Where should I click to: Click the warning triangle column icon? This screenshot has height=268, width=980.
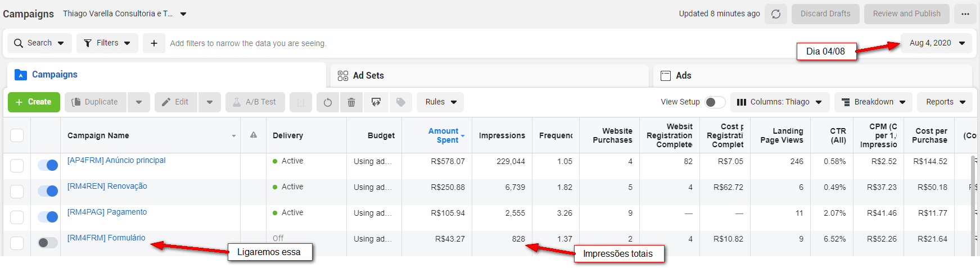[254, 135]
